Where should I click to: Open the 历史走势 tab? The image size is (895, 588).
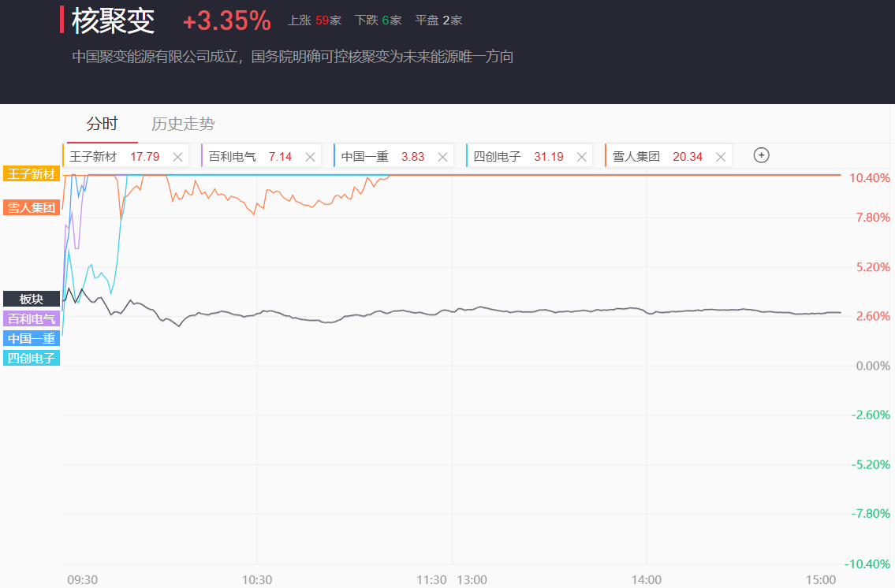pyautogui.click(x=183, y=124)
